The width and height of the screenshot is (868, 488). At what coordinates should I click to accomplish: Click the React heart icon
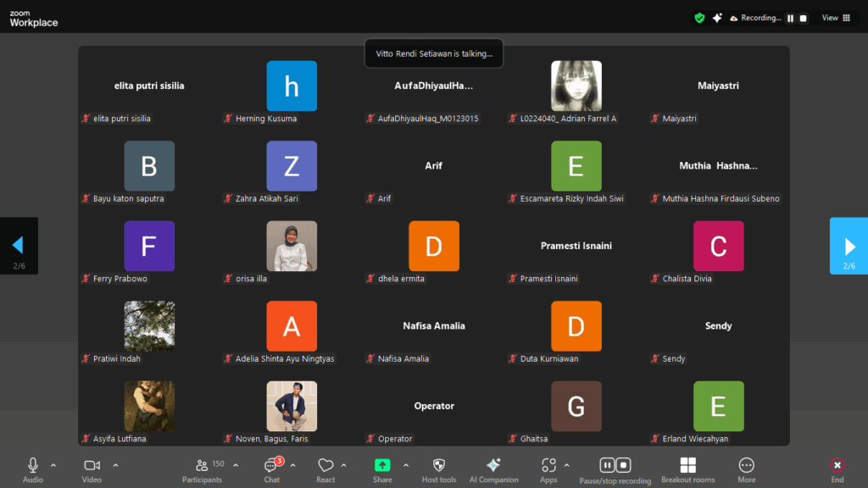(325, 465)
